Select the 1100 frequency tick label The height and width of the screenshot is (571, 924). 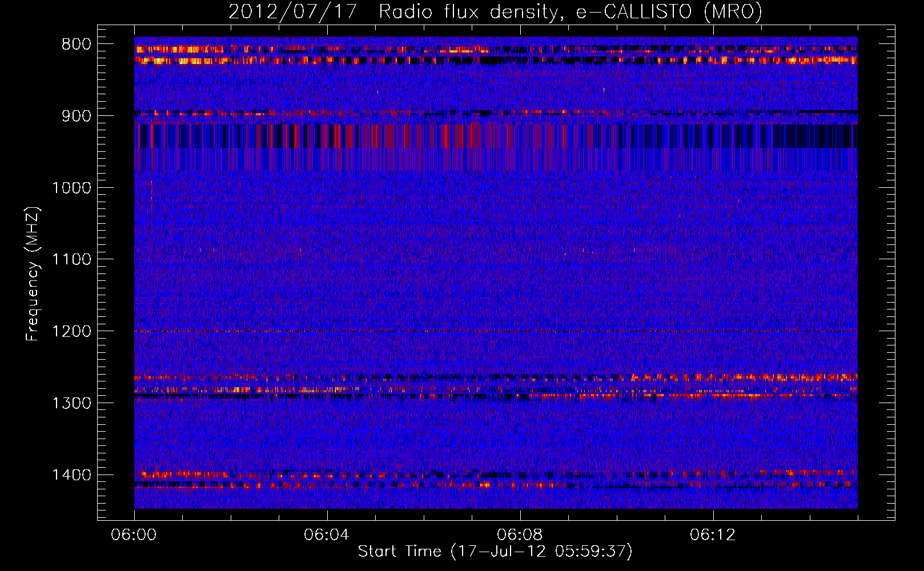point(72,259)
